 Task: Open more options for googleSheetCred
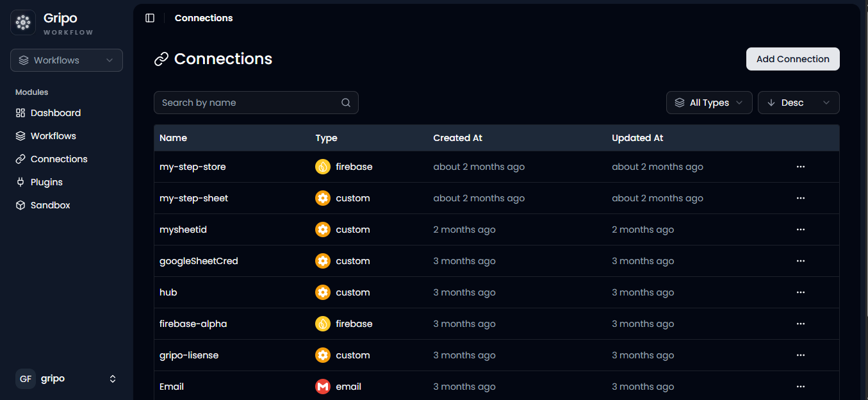click(800, 261)
